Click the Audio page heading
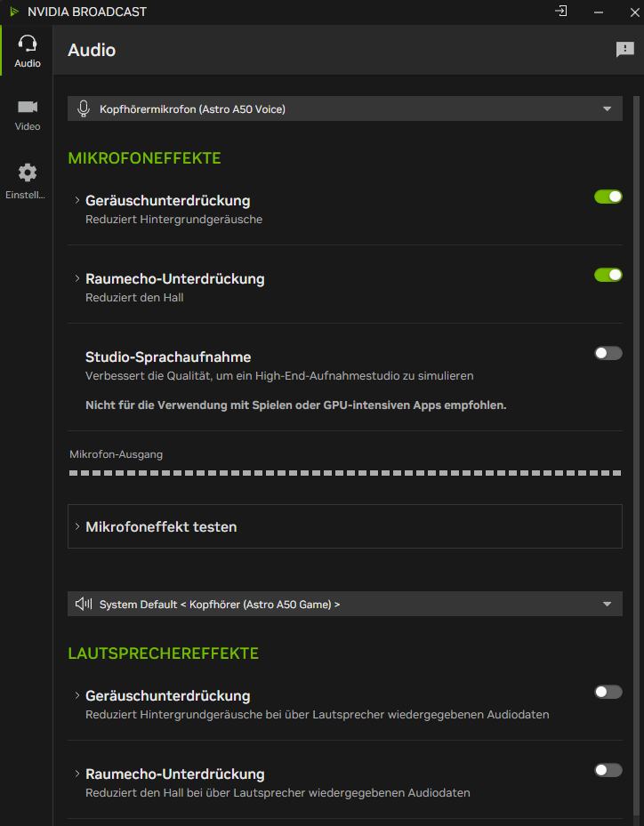 92,50
